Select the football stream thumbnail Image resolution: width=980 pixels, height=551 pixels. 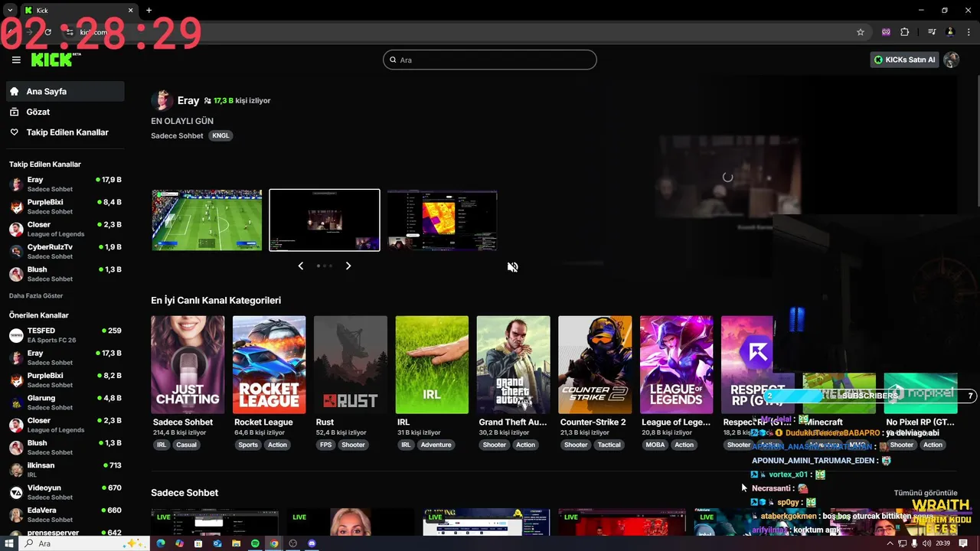[207, 220]
